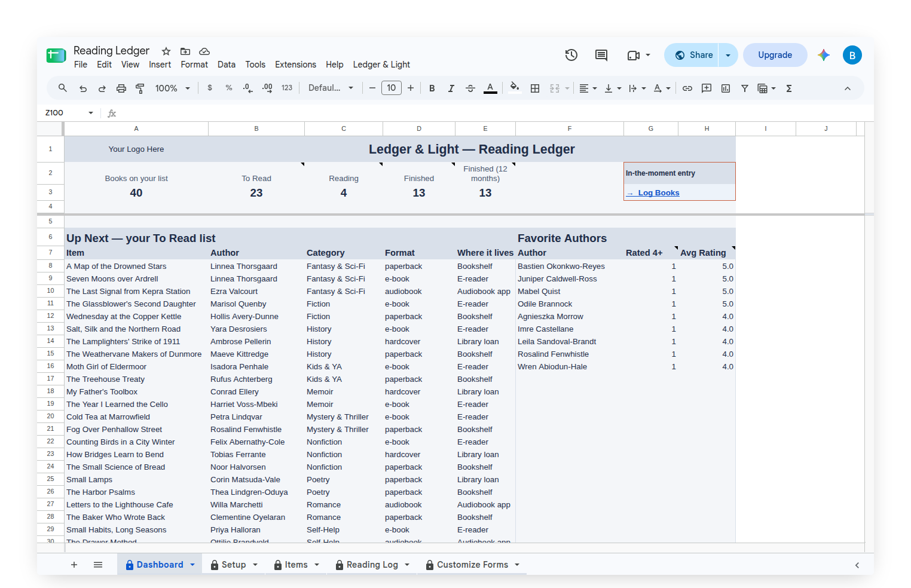The image size is (911, 588).
Task: Open the borders menu
Action: (x=535, y=88)
